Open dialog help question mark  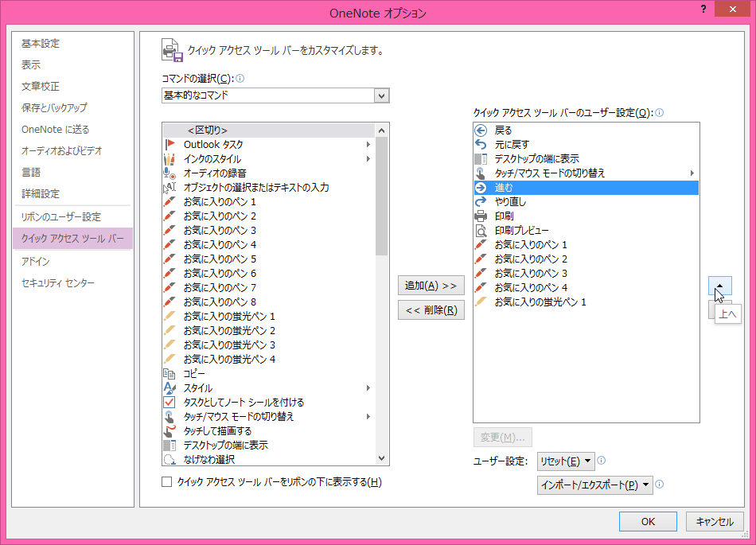pyautogui.click(x=703, y=9)
